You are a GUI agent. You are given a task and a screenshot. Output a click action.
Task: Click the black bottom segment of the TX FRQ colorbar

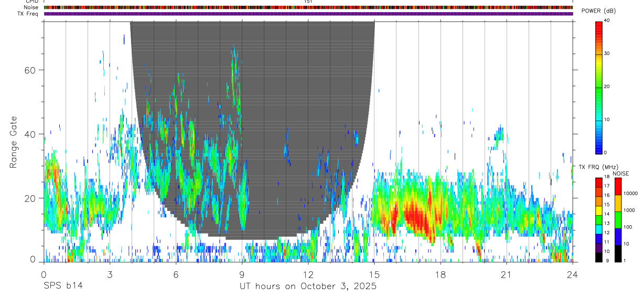599,257
